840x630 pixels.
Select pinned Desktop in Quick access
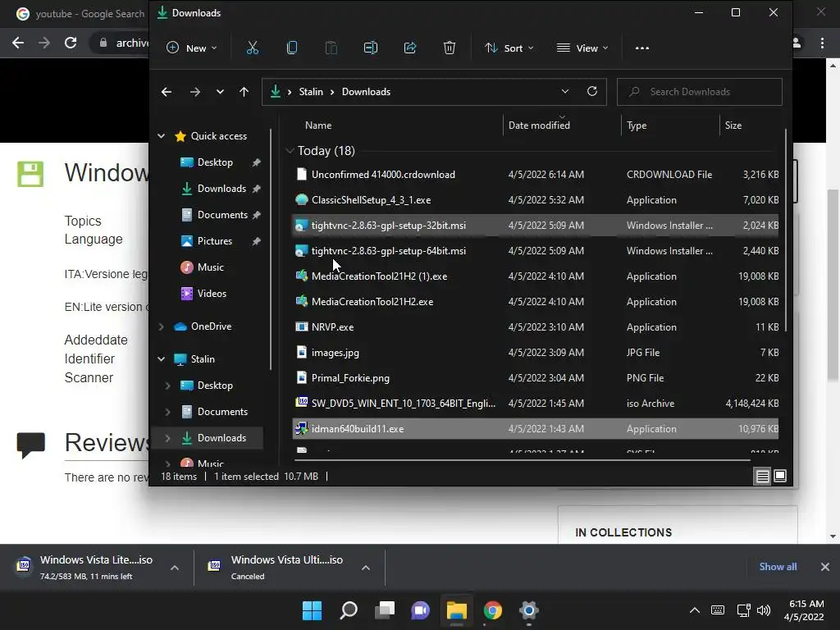click(214, 162)
